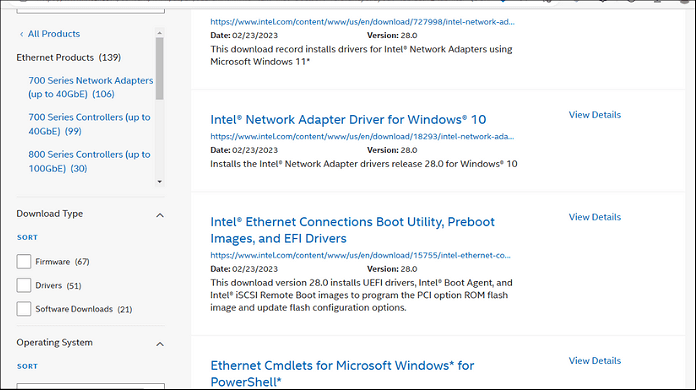Viewport: 696px width, 390px height.
Task: Click the All Products back chevron icon
Action: tap(21, 34)
